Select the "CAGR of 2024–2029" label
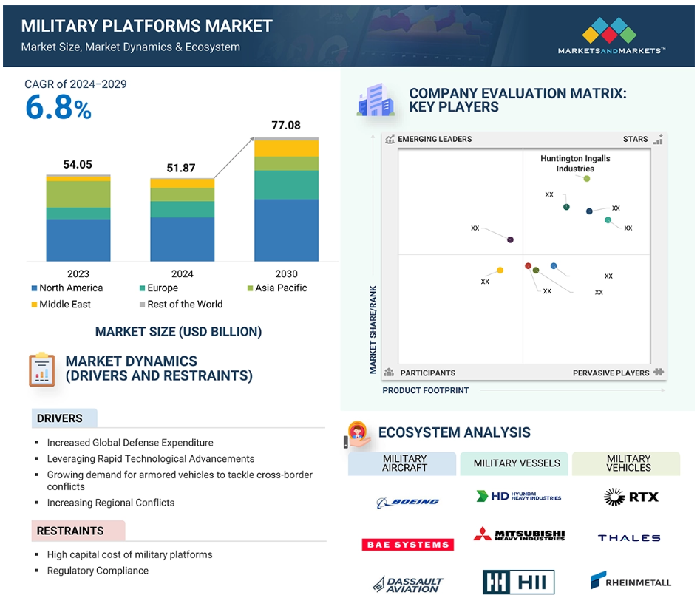 75,84
